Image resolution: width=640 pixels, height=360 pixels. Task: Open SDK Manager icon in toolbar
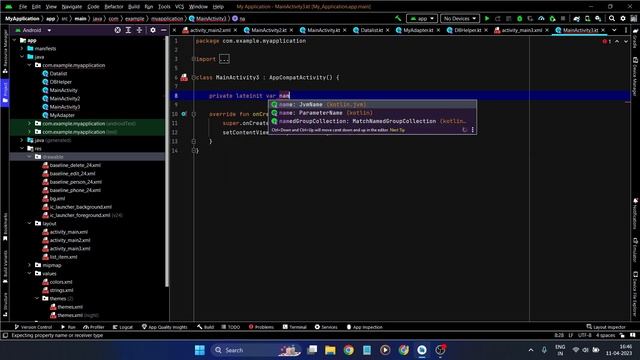pyautogui.click(x=598, y=18)
